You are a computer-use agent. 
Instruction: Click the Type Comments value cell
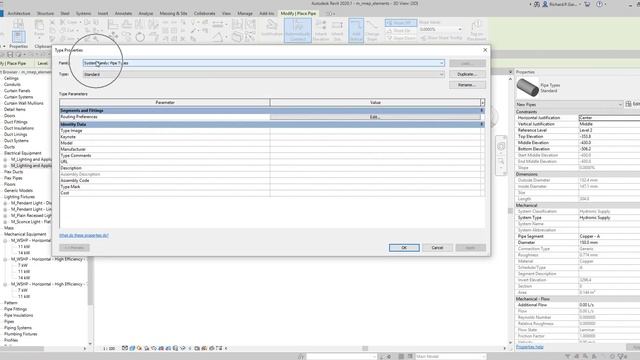tap(375, 156)
